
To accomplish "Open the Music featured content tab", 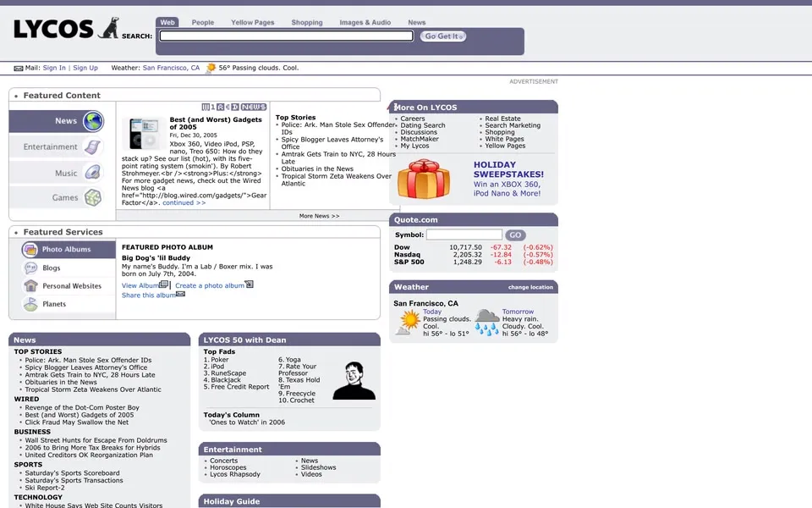I will 57,173.
